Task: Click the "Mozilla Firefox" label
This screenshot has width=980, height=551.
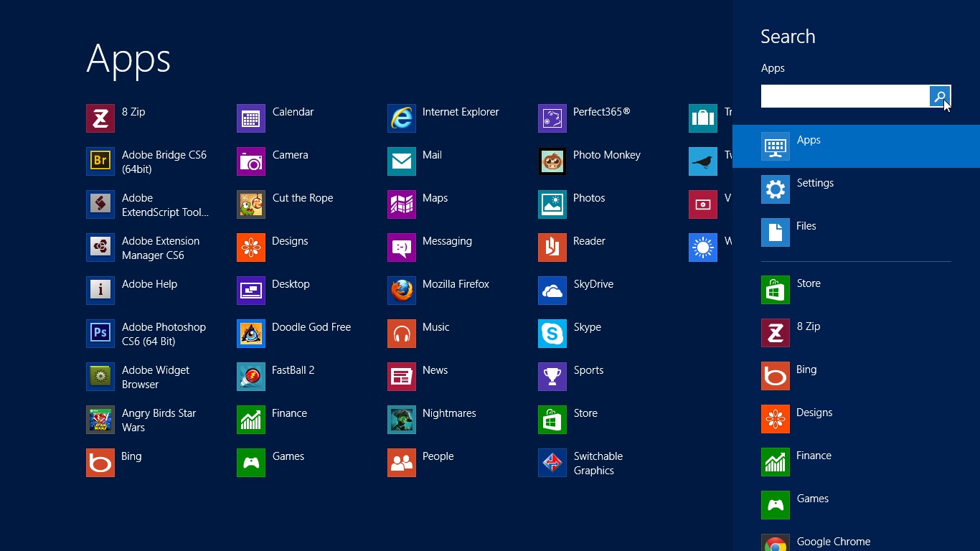Action: pyautogui.click(x=456, y=284)
